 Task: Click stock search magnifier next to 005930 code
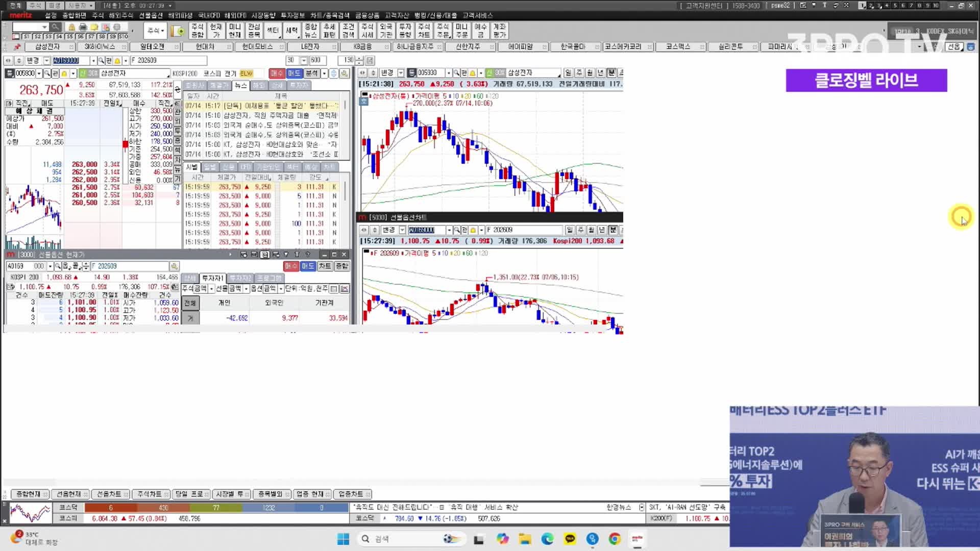coord(47,73)
